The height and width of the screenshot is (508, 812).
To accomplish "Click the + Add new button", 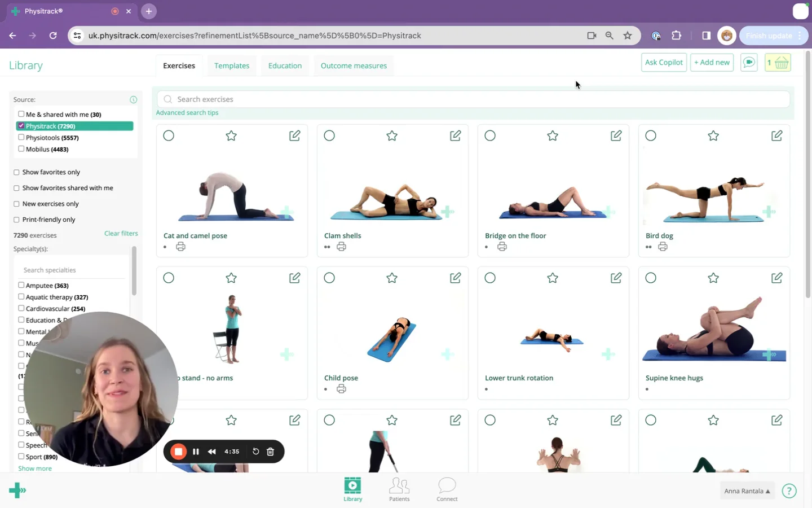I will 712,62.
